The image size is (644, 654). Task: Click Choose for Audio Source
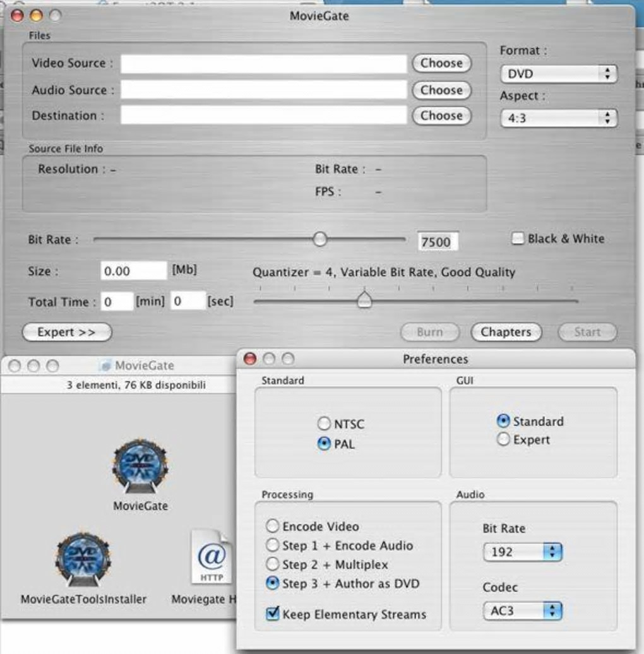coord(442,90)
